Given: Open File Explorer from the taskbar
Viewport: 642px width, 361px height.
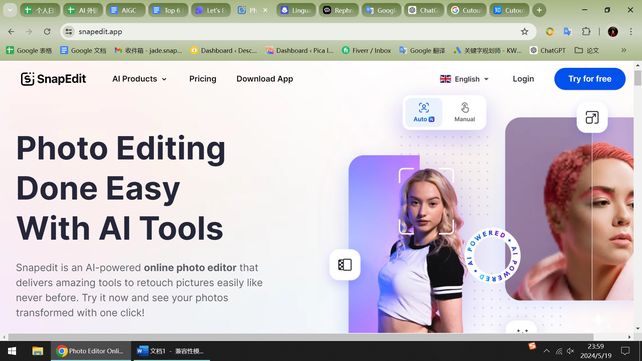Looking at the screenshot, I should [x=38, y=351].
